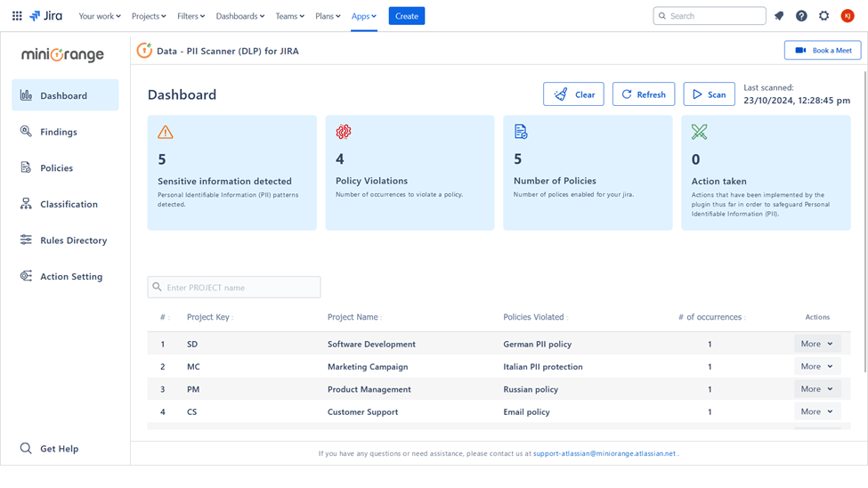The image size is (868, 488).
Task: Click the Classification hierarchy icon
Action: click(x=26, y=204)
